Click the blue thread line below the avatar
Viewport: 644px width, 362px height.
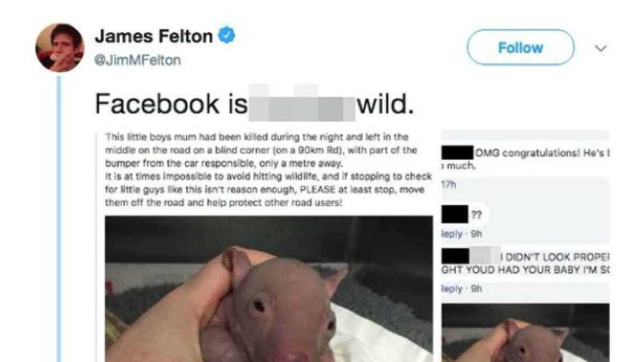58,215
